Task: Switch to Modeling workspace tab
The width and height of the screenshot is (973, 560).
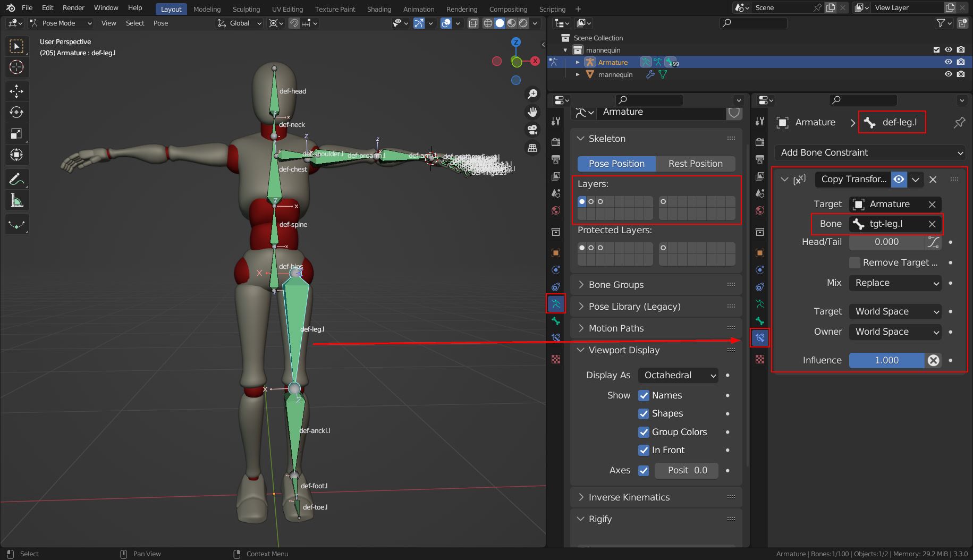Action: pyautogui.click(x=207, y=9)
